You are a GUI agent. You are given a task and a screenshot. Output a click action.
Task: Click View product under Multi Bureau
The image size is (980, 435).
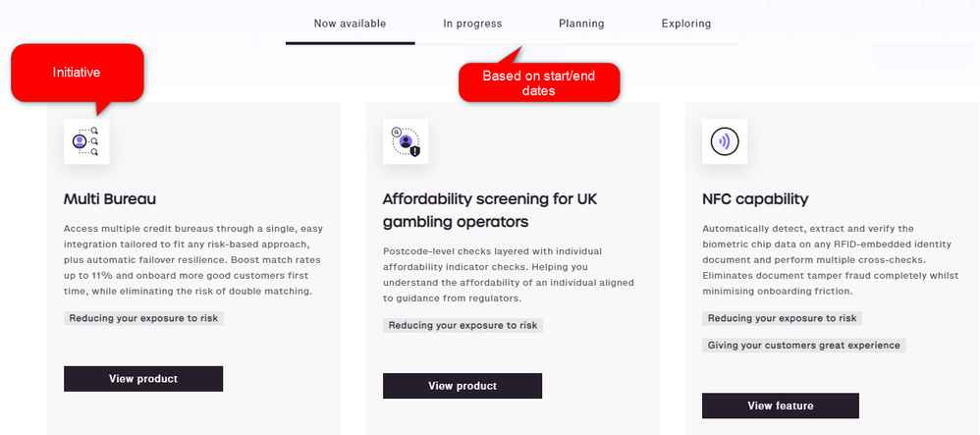143,379
